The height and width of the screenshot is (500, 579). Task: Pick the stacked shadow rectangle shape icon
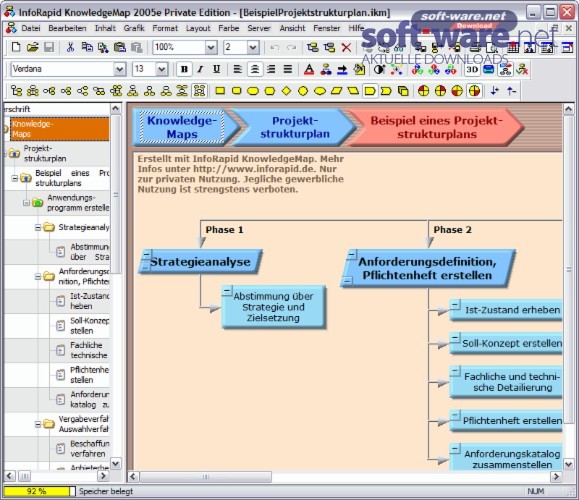click(x=403, y=91)
